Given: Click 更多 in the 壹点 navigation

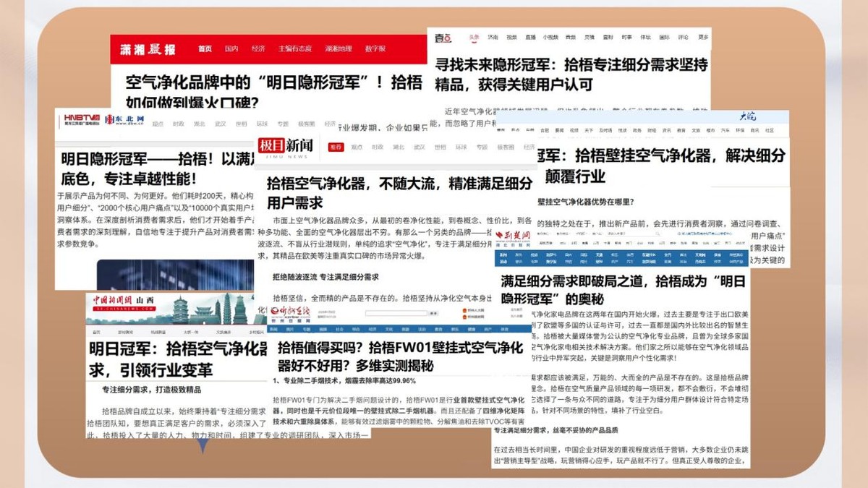Looking at the screenshot, I should coord(703,38).
